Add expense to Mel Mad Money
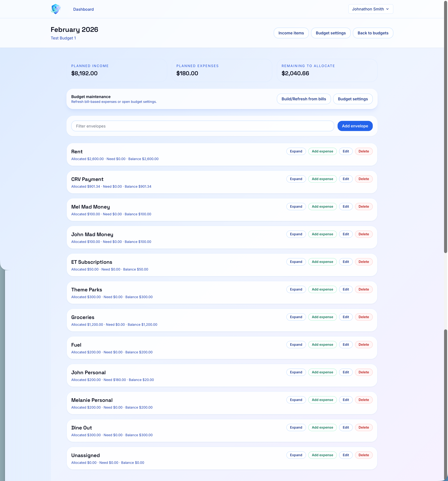 pos(322,206)
